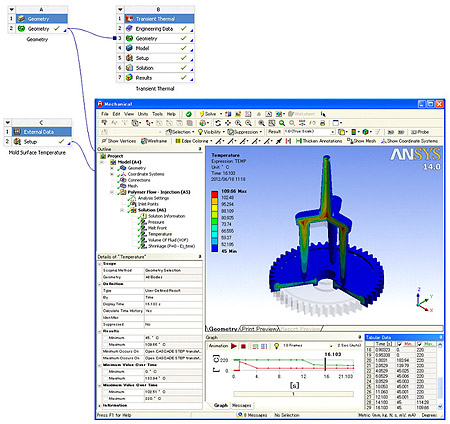Open the Frames count dropdown
The width and height of the screenshot is (450, 424).
[x=331, y=346]
